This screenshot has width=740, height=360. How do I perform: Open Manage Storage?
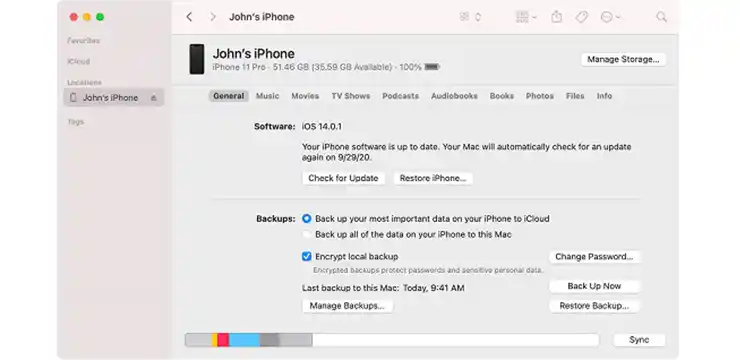click(x=623, y=59)
